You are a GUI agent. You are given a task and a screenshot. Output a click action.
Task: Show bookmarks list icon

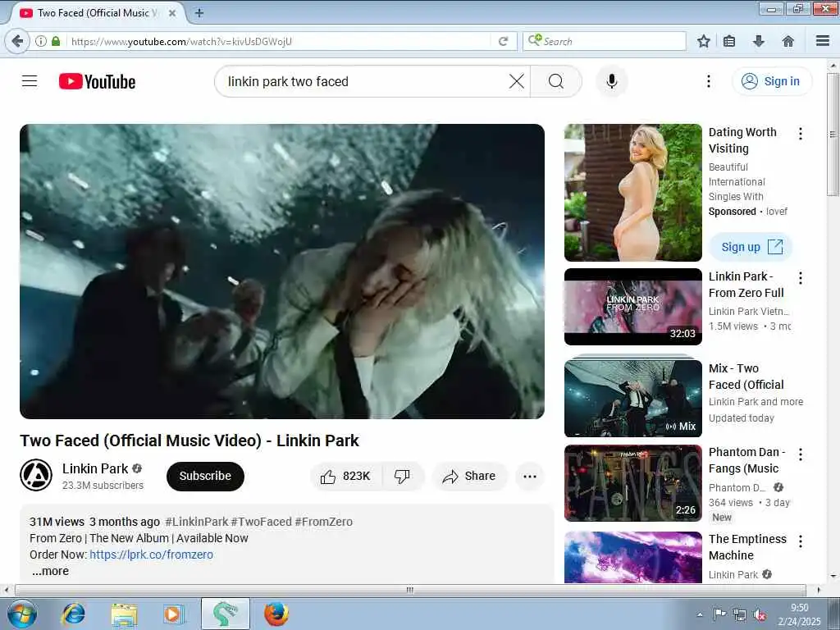[x=729, y=41]
